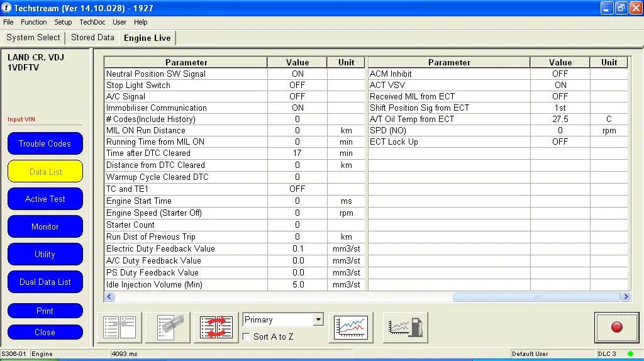Select the Warmup Cycle Cleared DTC row

pyautogui.click(x=235, y=177)
